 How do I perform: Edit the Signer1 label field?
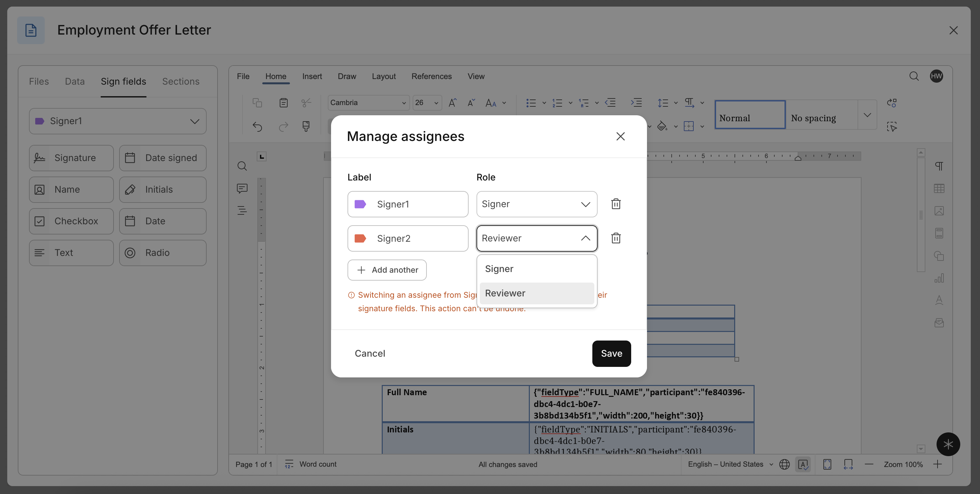(x=408, y=204)
